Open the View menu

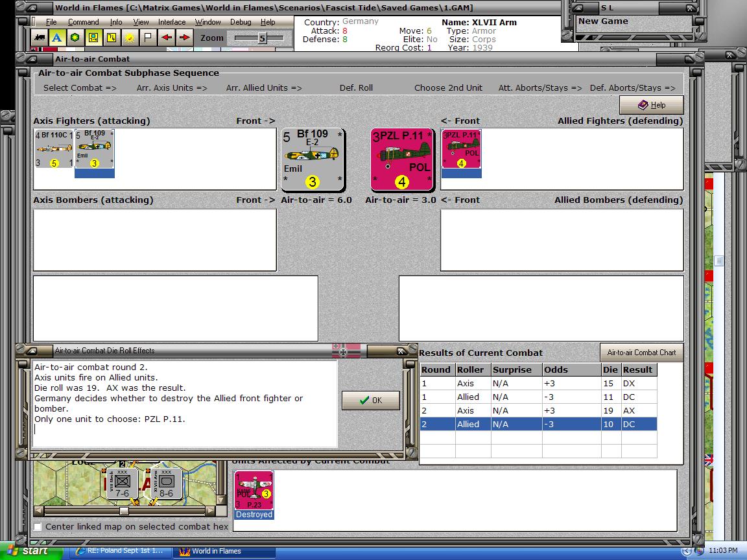pyautogui.click(x=141, y=22)
